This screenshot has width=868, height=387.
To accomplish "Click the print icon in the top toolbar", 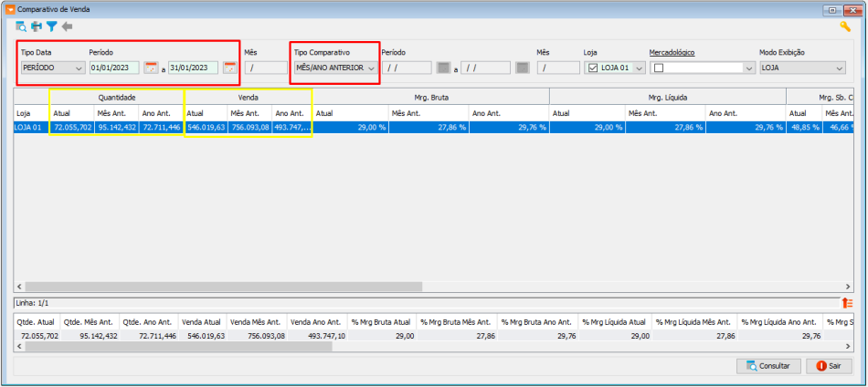I will point(37,26).
